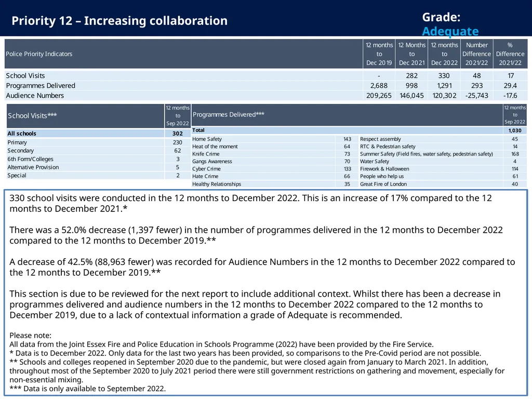Click the '12 Months to Dec 2021' column header
This screenshot has width=532, height=399.
pyautogui.click(x=411, y=54)
